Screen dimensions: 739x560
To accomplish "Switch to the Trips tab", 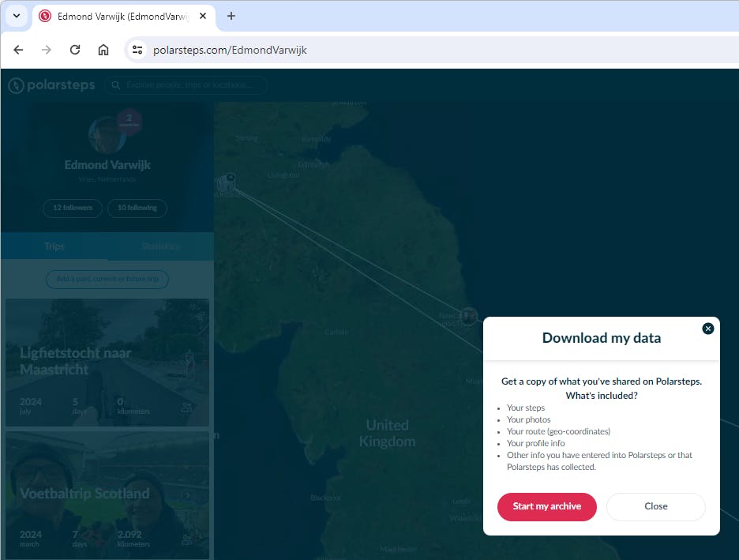I will [54, 246].
